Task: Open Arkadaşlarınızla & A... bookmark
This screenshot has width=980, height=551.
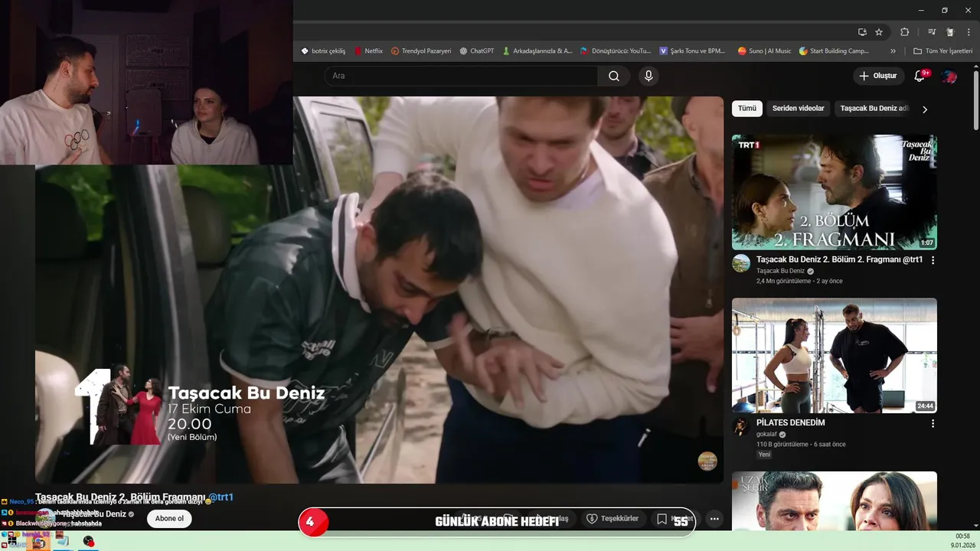Action: 537,51
